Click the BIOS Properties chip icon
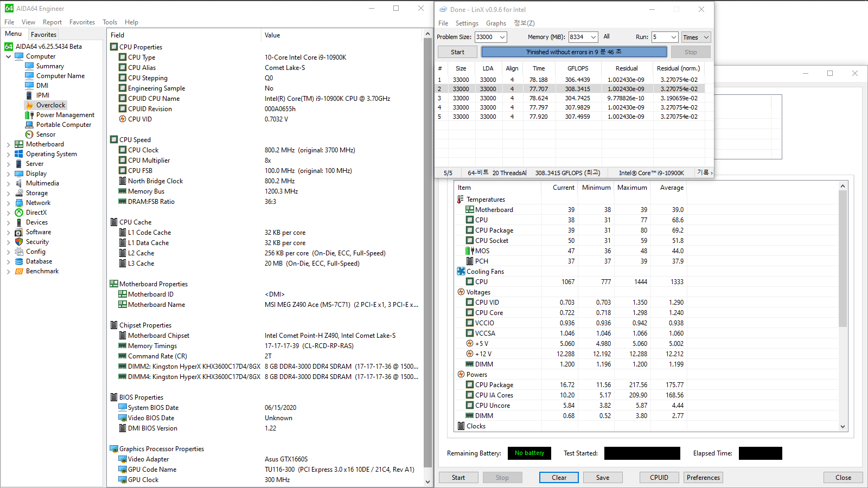The height and width of the screenshot is (488, 868). click(114, 397)
